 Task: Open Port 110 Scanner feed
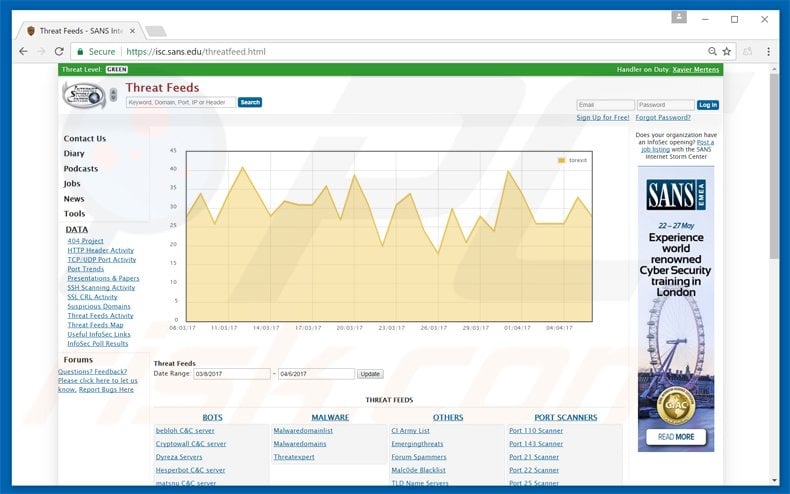(536, 430)
